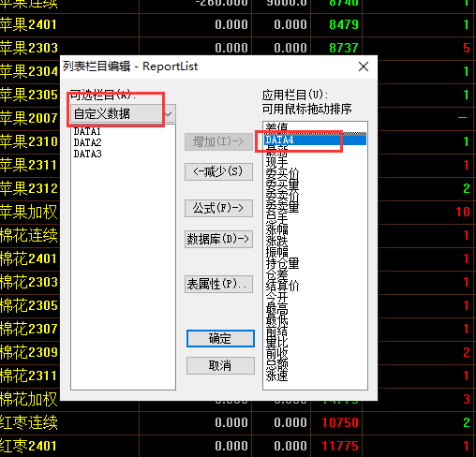
Task: Select 振幅 in applied columns list
Action: [276, 252]
